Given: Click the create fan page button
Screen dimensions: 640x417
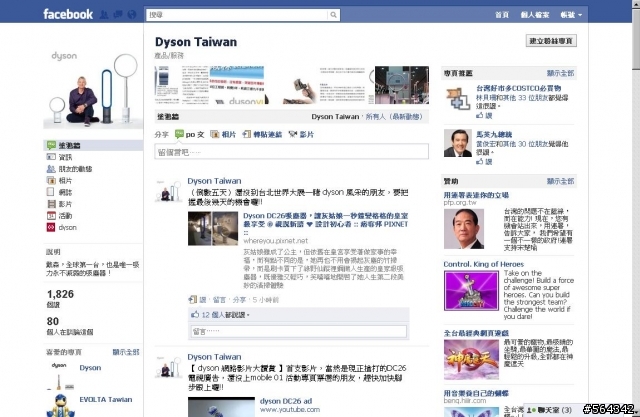Looking at the screenshot, I should tap(551, 41).
